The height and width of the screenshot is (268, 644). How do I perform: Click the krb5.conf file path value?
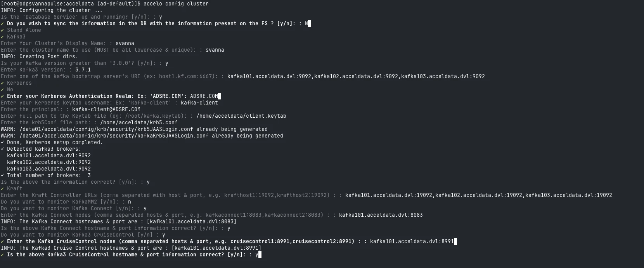click(x=138, y=122)
